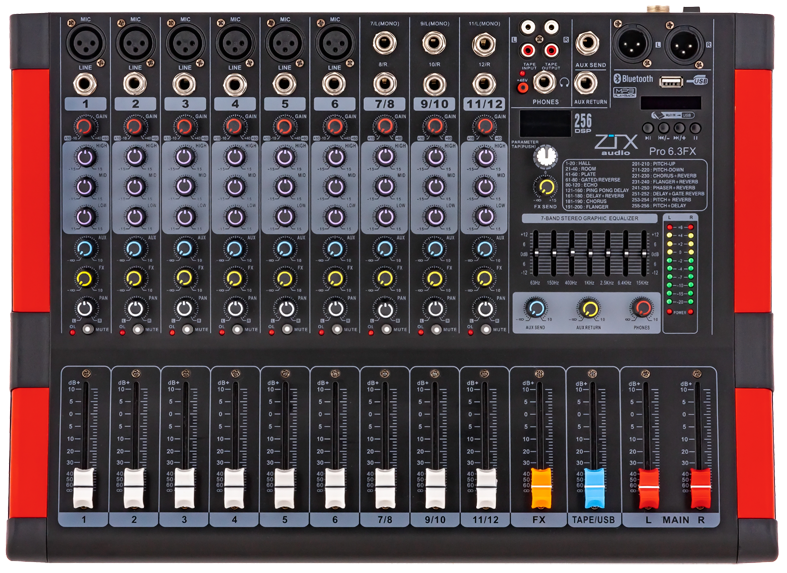Click the PAN knob on channel 4

click(x=234, y=307)
